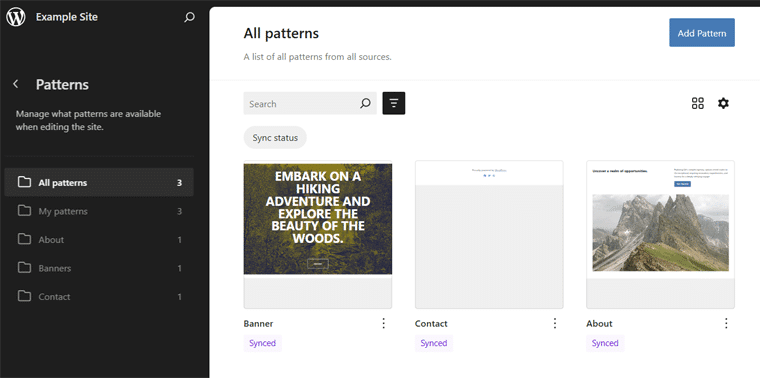Click the Example Site title
This screenshot has height=378, width=760.
[67, 17]
